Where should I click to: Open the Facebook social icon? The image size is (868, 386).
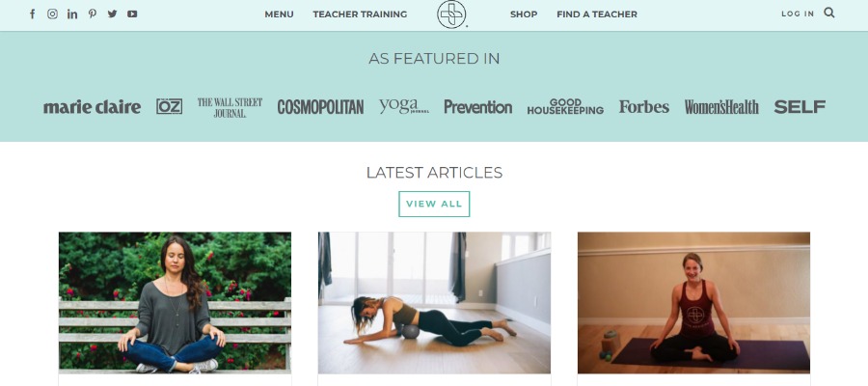(x=32, y=14)
